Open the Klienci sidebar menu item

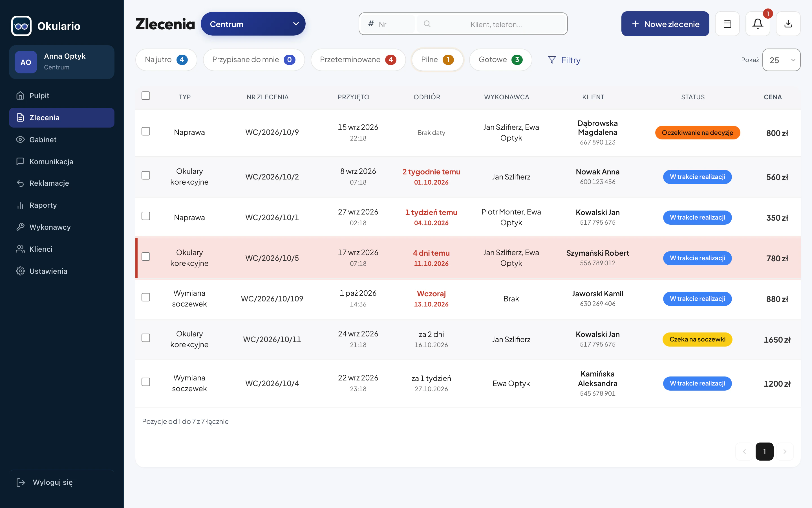tap(62, 249)
